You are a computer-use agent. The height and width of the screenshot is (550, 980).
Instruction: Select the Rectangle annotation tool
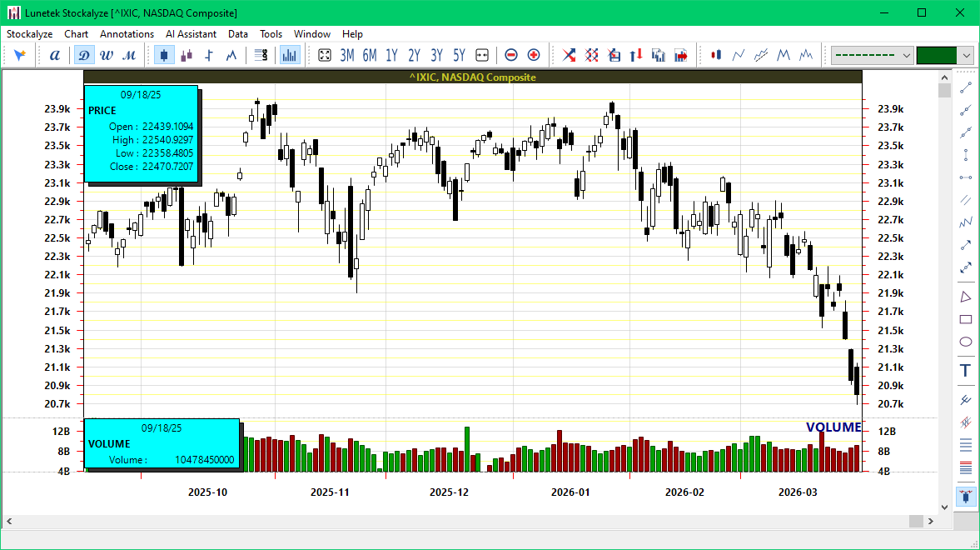pos(966,319)
